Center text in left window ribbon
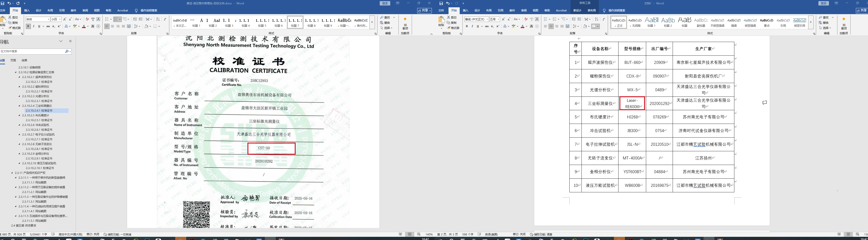 click(112, 26)
